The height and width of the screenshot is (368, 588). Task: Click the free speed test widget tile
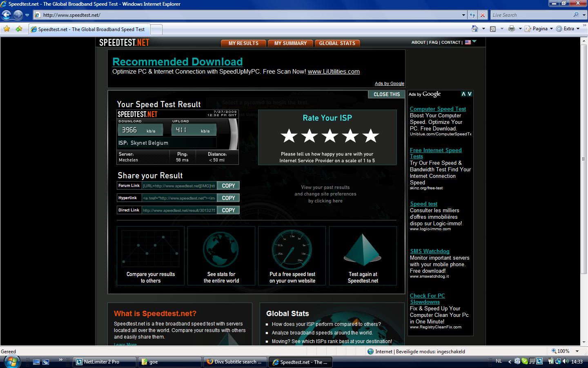pos(292,256)
